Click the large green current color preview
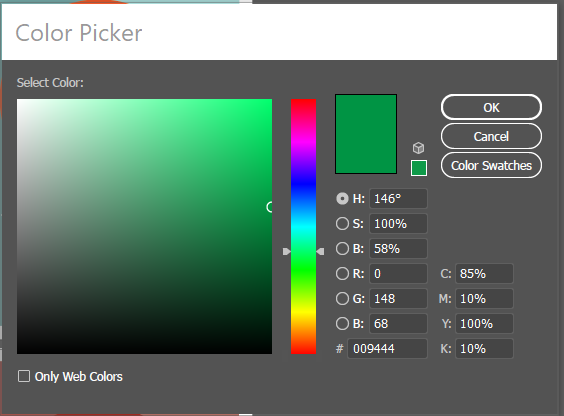The image size is (564, 416). pyautogui.click(x=366, y=134)
